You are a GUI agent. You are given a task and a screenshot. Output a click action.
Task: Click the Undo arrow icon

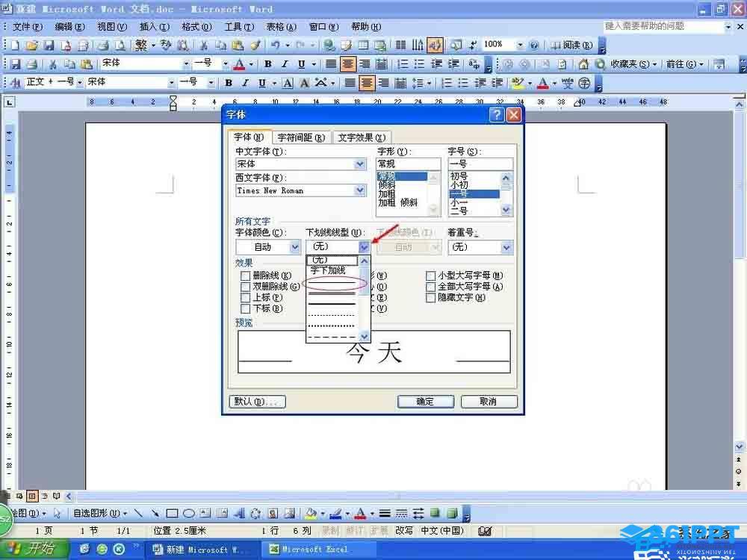click(276, 46)
